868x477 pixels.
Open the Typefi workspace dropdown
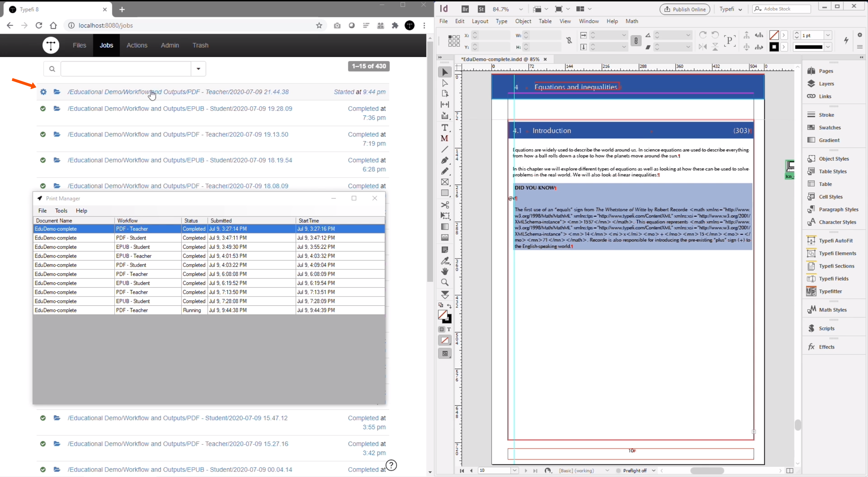(731, 9)
